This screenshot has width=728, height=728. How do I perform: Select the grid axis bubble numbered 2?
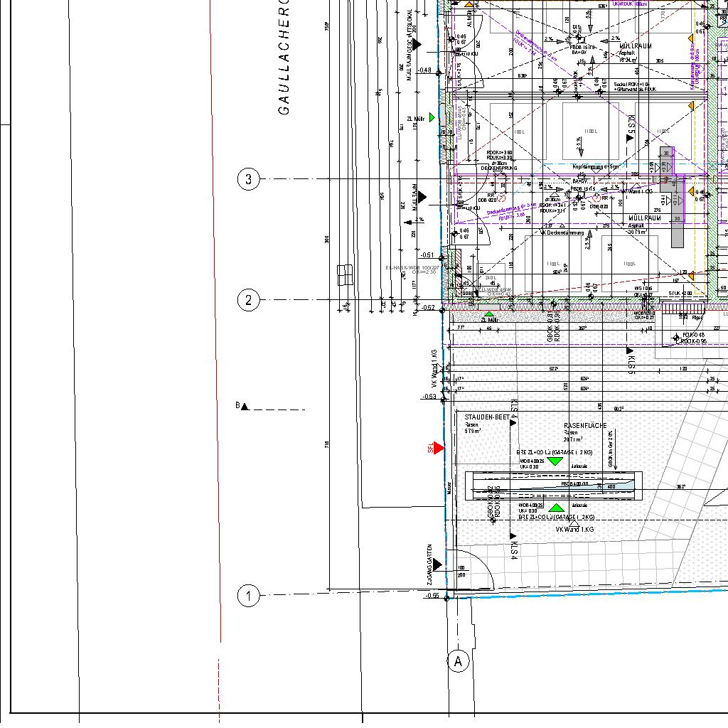click(x=248, y=300)
